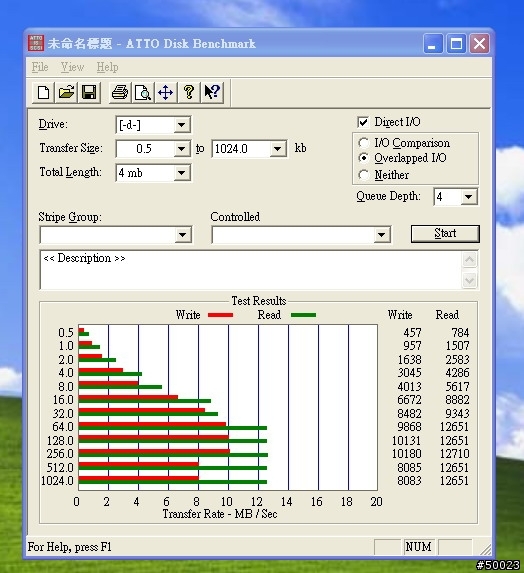The image size is (524, 573).
Task: Click the Save floppy disk icon
Action: [89, 92]
